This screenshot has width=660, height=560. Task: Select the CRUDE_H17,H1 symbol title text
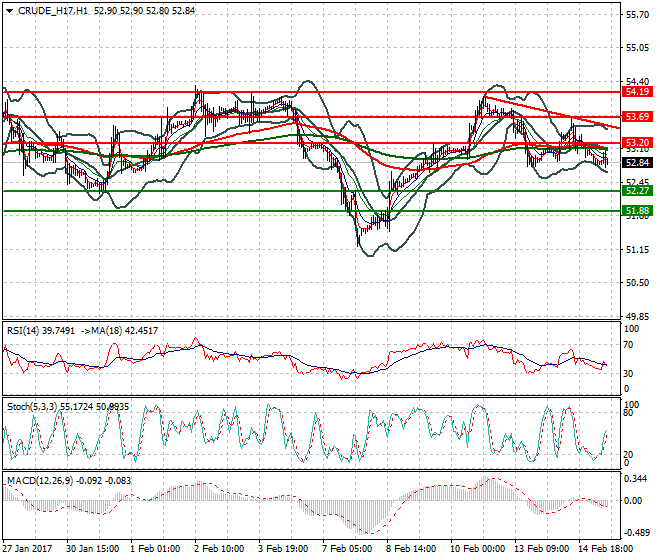[x=53, y=11]
